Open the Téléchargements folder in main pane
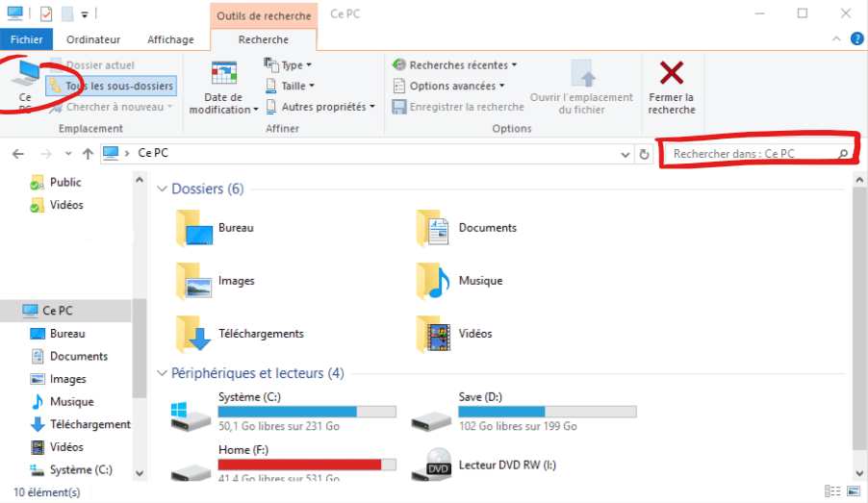This screenshot has width=868, height=503. (240, 334)
